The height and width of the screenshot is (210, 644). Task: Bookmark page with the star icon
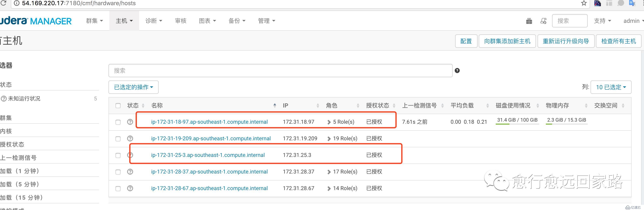[584, 3]
